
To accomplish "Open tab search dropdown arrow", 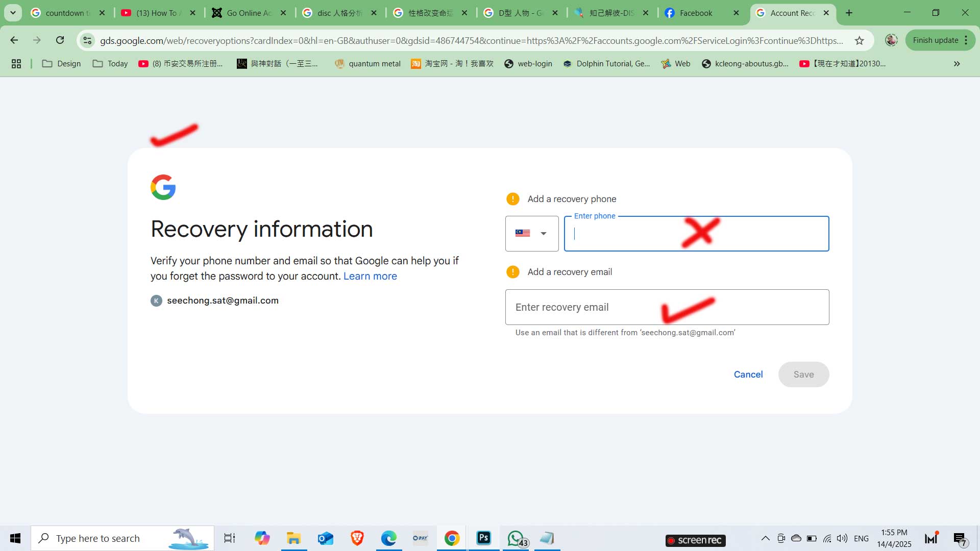I will 13,13.
